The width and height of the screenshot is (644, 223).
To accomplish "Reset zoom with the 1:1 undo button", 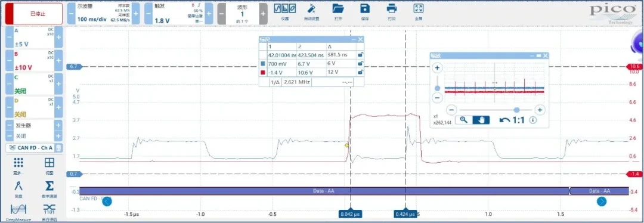I will [513, 120].
